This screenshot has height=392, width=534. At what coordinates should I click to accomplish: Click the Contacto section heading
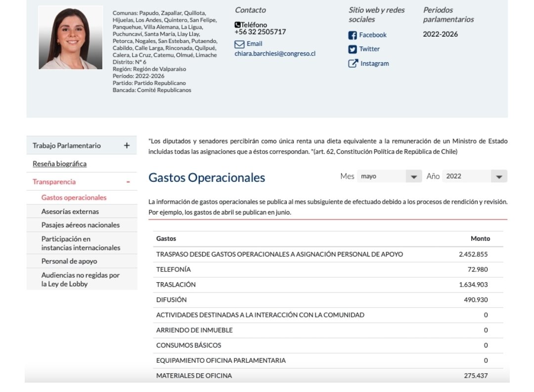pyautogui.click(x=250, y=10)
